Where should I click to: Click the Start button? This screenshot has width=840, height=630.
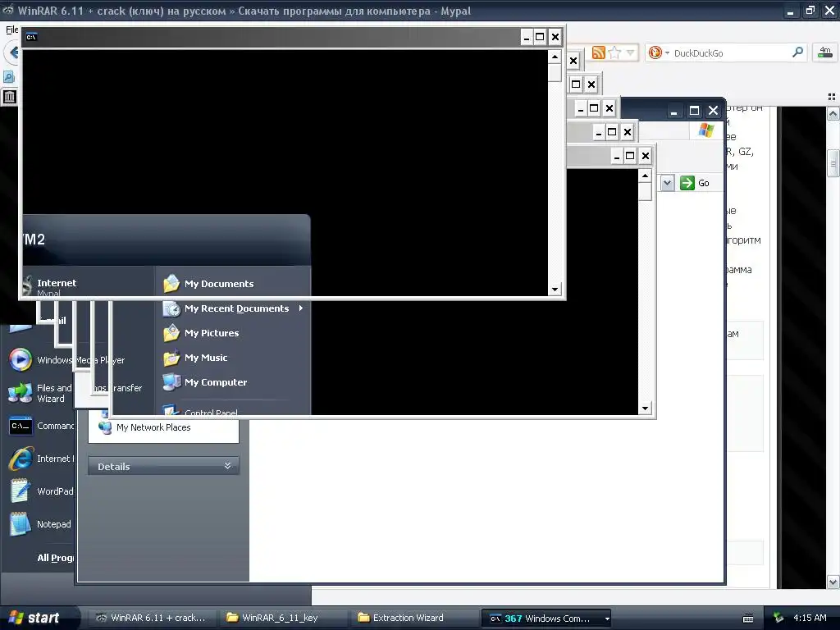(x=39, y=618)
